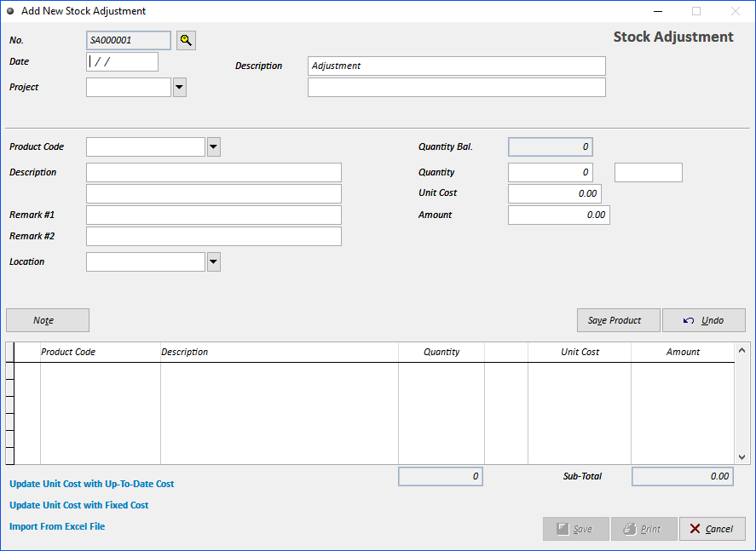Click the Sub-Total amount field

click(x=682, y=476)
